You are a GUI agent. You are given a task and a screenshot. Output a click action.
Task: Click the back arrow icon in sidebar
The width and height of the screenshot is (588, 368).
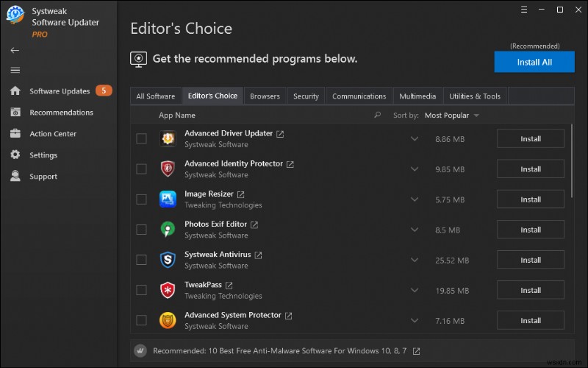(x=15, y=50)
